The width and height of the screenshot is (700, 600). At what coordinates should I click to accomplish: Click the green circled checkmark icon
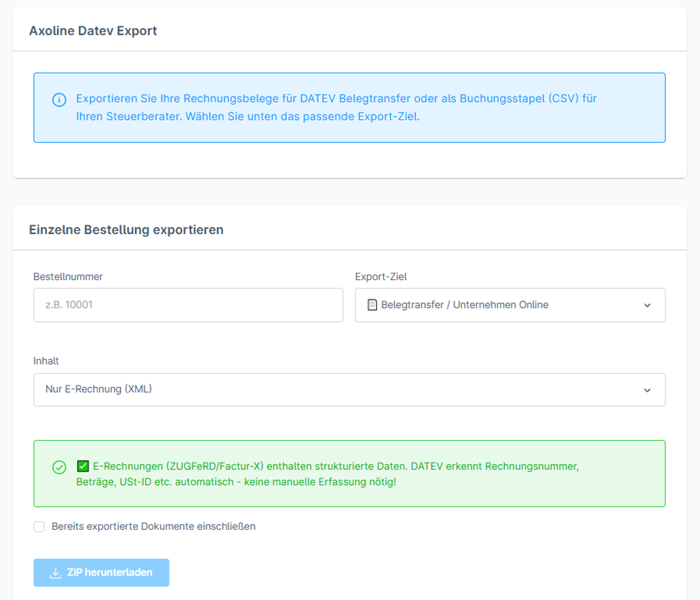(x=59, y=467)
